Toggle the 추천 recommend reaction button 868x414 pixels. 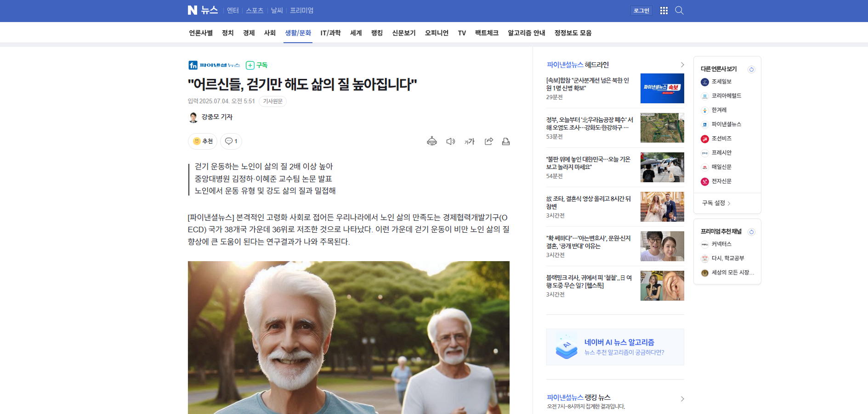(x=203, y=141)
